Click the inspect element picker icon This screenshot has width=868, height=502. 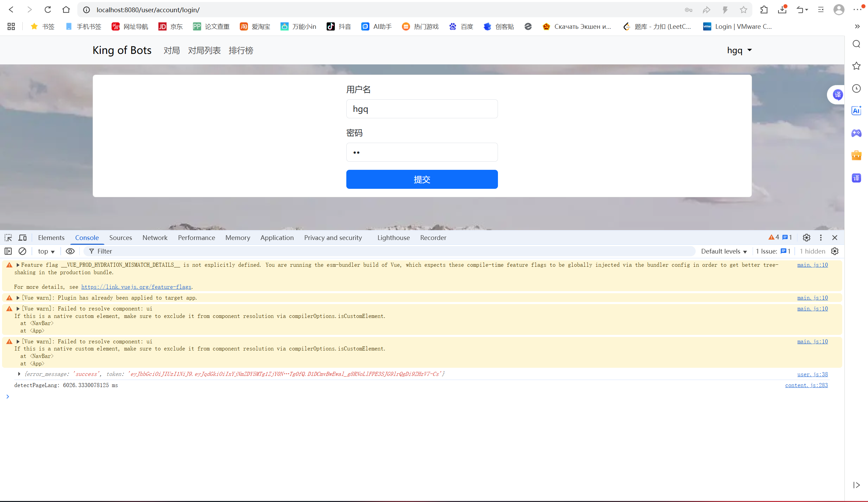(8, 238)
